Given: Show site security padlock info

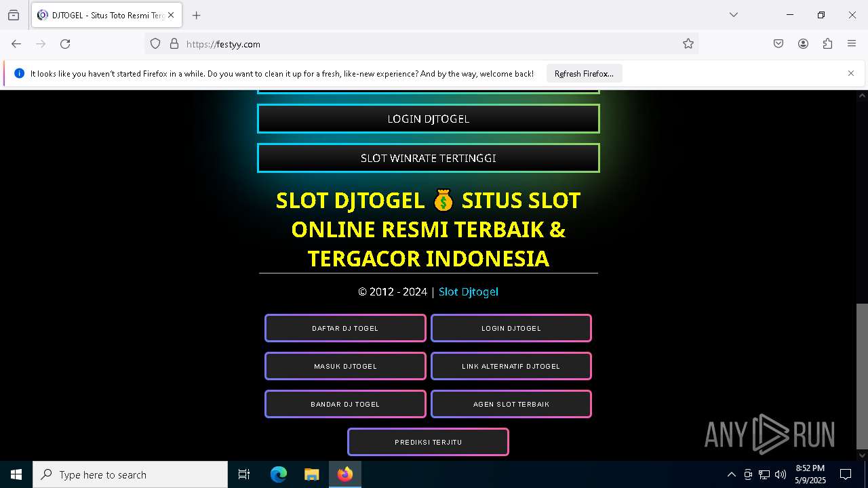Looking at the screenshot, I should 174,44.
